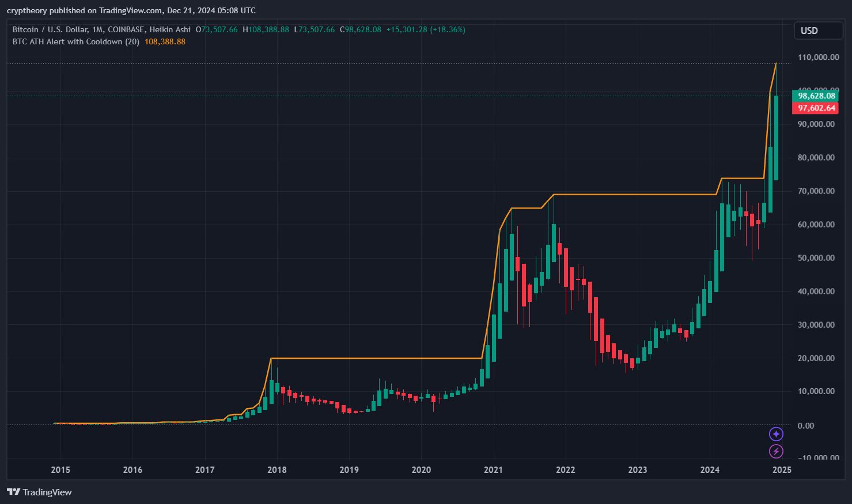The width and height of the screenshot is (852, 504).
Task: Click the TradingView logo
Action: [x=39, y=492]
